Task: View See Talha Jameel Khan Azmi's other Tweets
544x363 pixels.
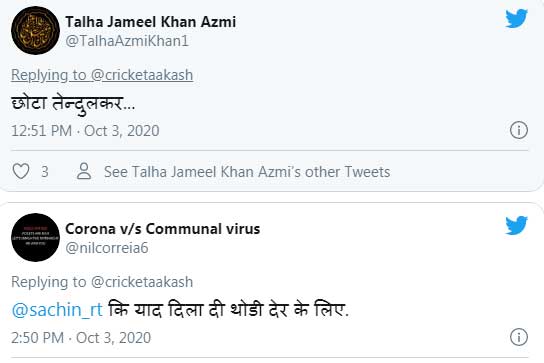Action: 247,172
